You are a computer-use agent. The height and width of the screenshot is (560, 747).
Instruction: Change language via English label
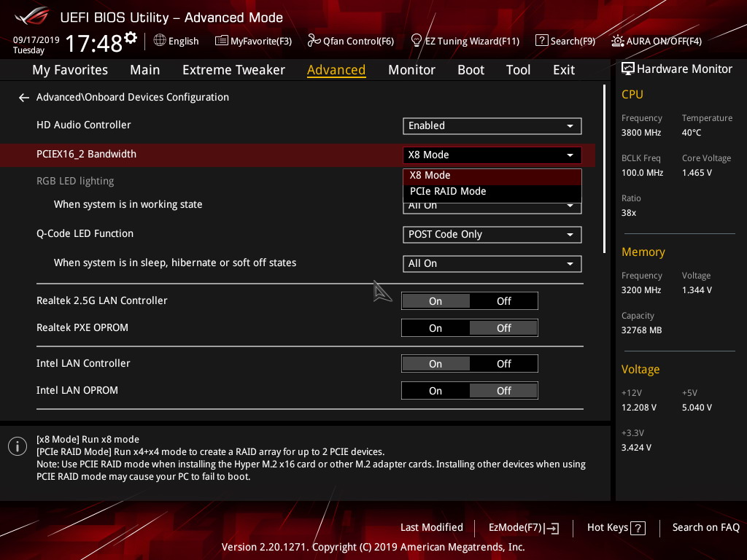(x=183, y=41)
